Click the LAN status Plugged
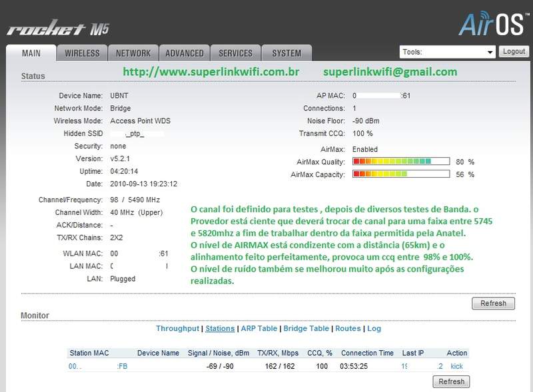The image size is (533, 392). click(x=123, y=279)
